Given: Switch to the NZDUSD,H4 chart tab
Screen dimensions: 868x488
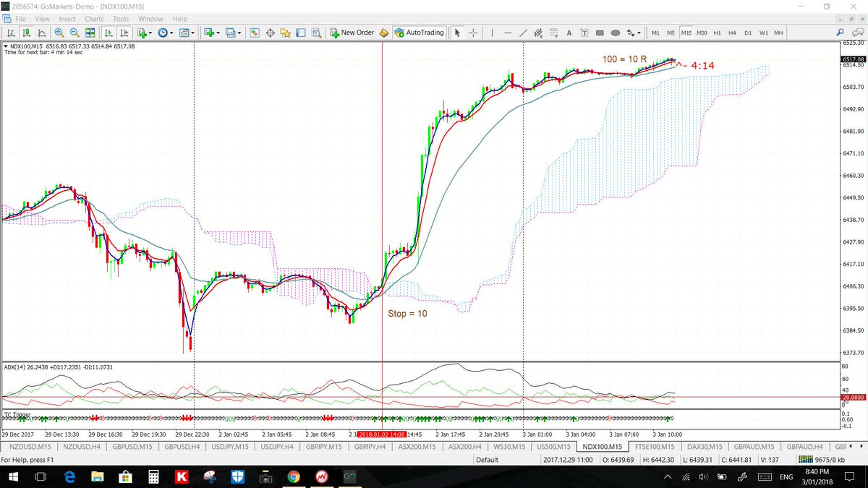Looking at the screenshot, I should coord(80,447).
